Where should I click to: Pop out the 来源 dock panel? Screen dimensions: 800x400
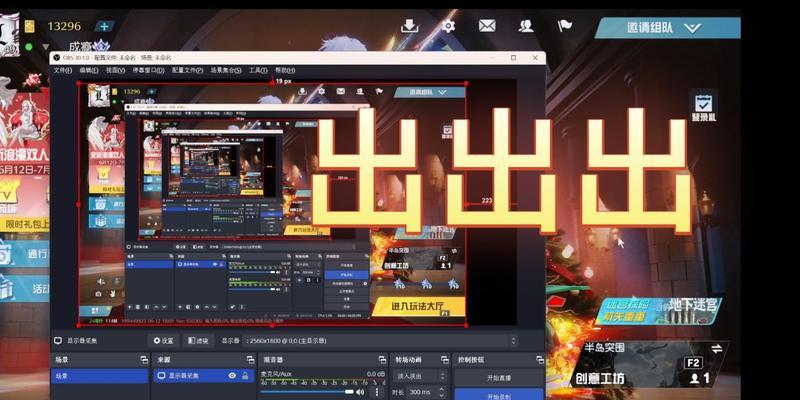250,360
